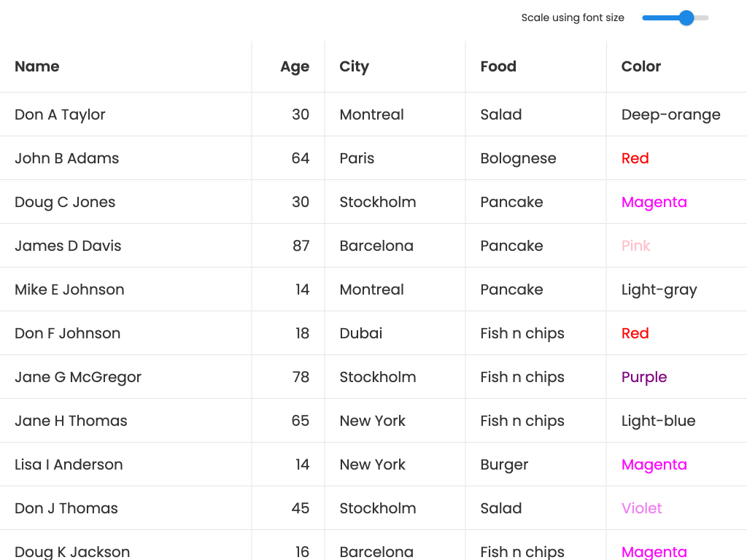Click the Food column header
Screen dimensions: 747x560
coord(498,66)
